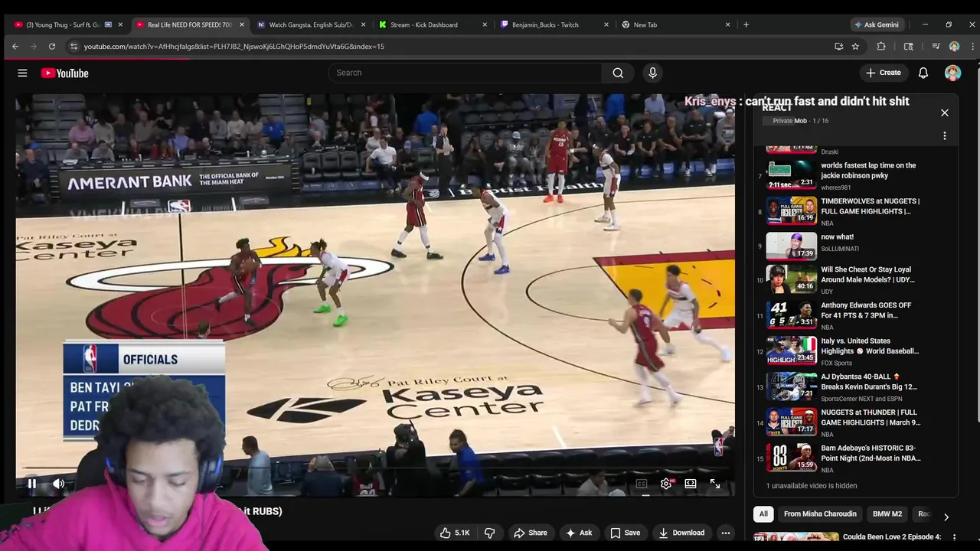
Task: Go back with the browser back arrow
Action: 15,47
